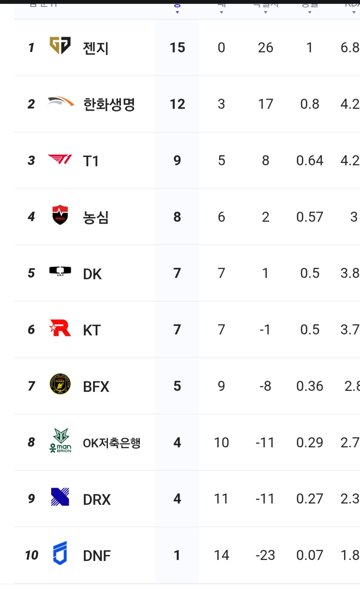This screenshot has width=360, height=590.
Task: Click the red T1 team logo
Action: coord(60,160)
